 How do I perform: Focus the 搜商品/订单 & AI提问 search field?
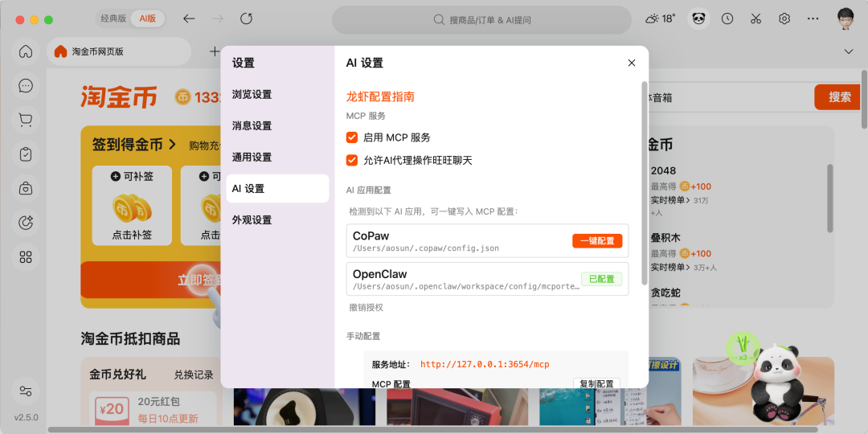(x=481, y=20)
